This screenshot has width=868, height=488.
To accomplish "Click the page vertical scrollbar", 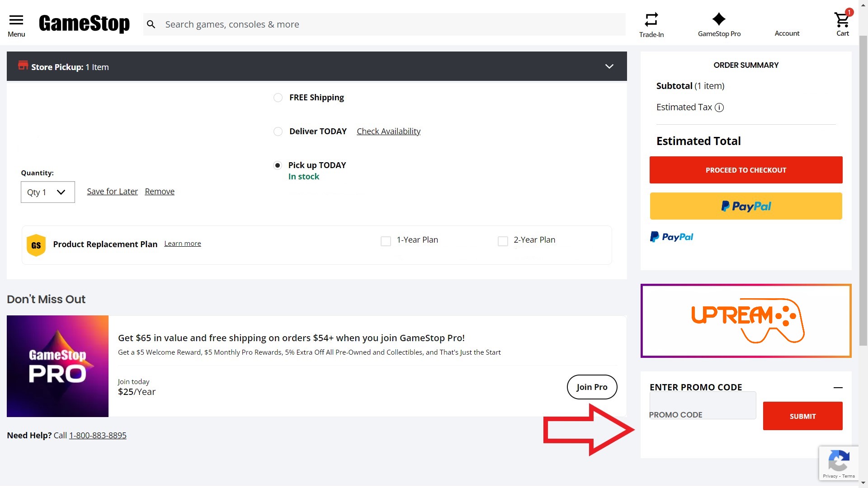I will click(863, 190).
